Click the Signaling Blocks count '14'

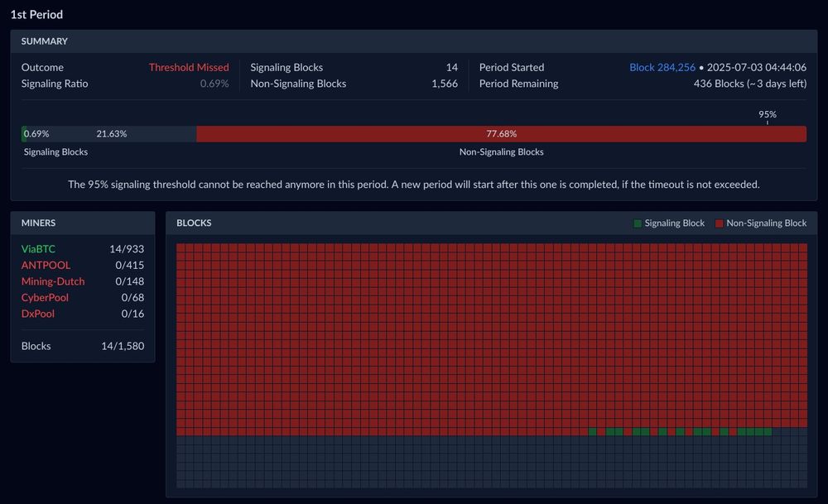click(x=451, y=67)
